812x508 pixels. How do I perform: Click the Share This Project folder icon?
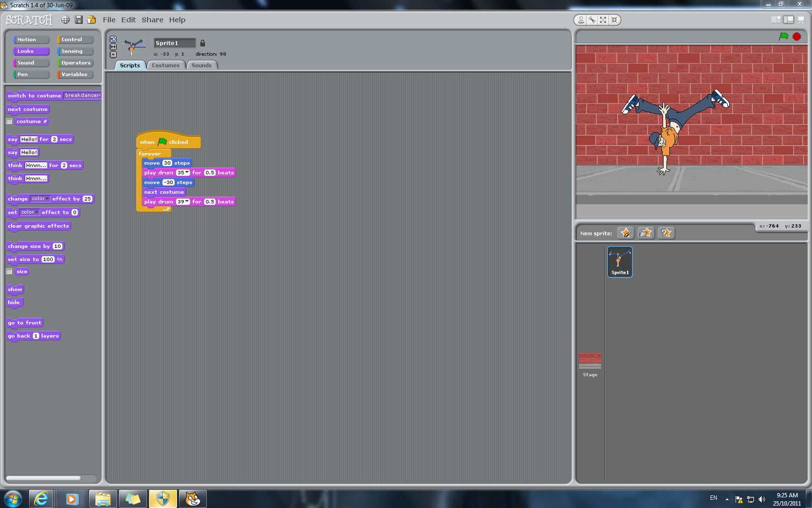pos(91,20)
